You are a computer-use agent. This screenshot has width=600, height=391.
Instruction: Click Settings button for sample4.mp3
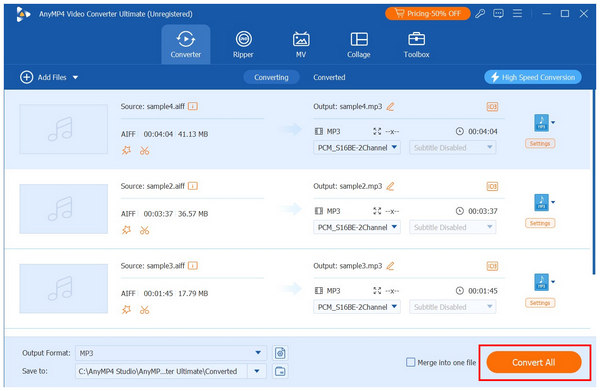point(540,143)
